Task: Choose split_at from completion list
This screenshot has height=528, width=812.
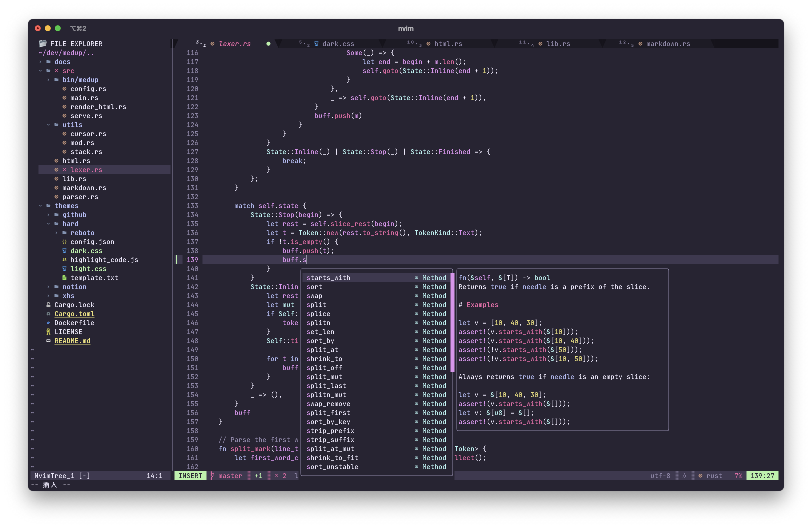Action: click(x=322, y=350)
